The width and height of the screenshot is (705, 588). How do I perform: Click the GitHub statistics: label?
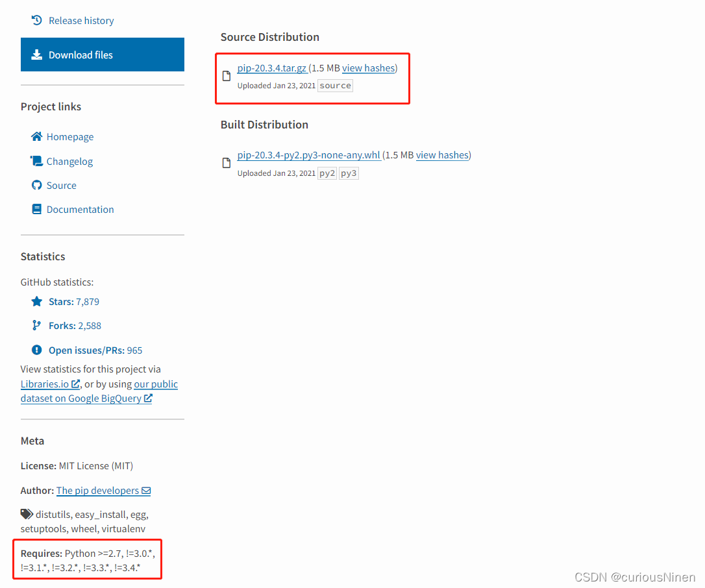(x=57, y=282)
